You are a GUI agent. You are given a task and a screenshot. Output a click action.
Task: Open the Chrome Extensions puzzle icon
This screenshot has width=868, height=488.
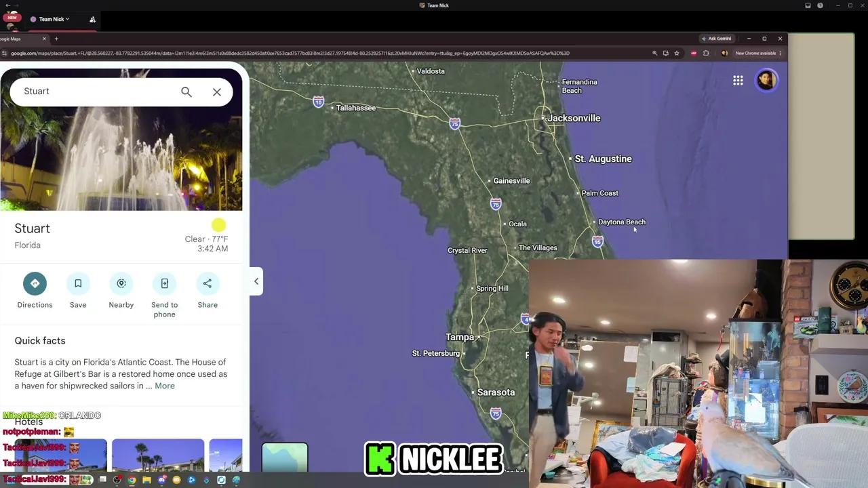tap(706, 53)
